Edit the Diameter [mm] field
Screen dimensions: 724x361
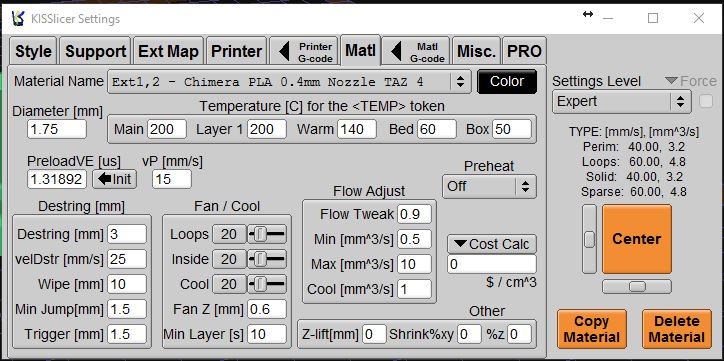[57, 129]
